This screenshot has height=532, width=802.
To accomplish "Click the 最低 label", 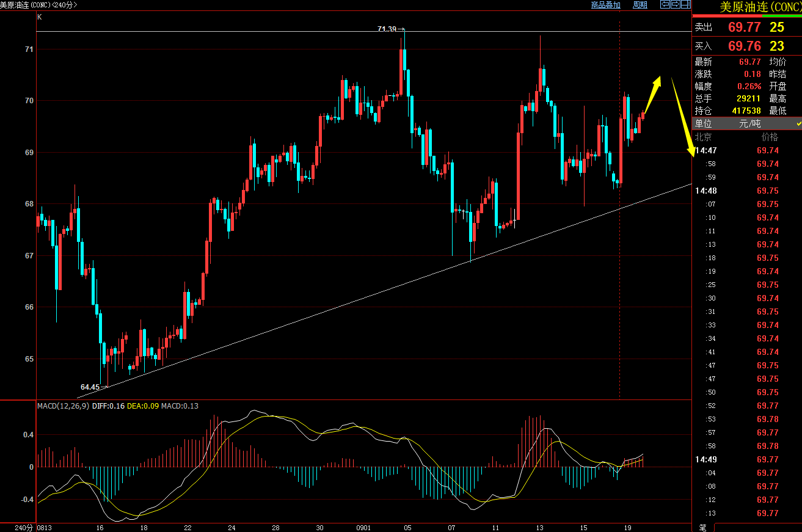I will click(x=778, y=111).
